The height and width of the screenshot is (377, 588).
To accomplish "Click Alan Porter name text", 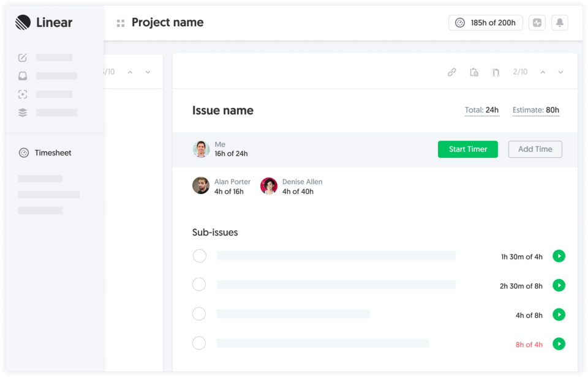I will pyautogui.click(x=232, y=182).
